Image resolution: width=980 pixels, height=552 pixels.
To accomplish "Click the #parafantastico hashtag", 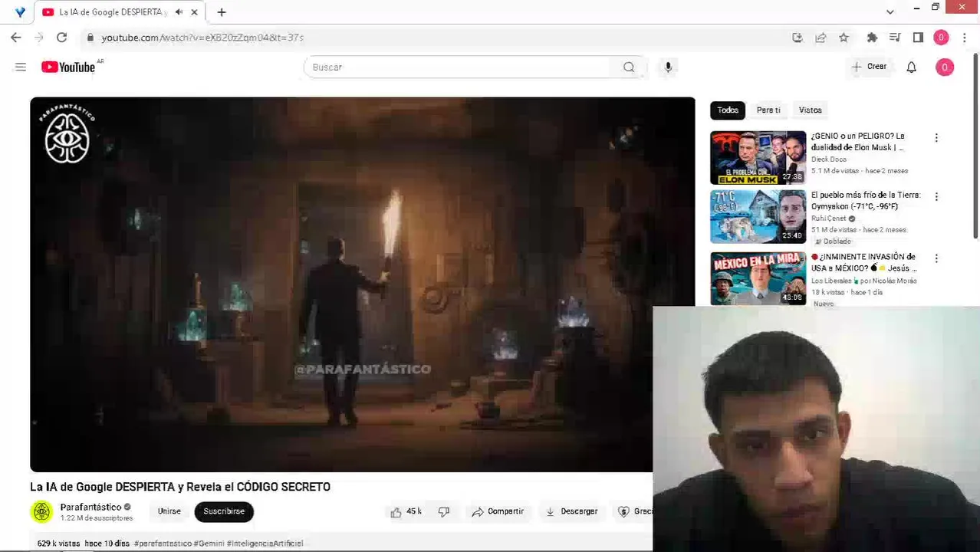I will point(163,544).
